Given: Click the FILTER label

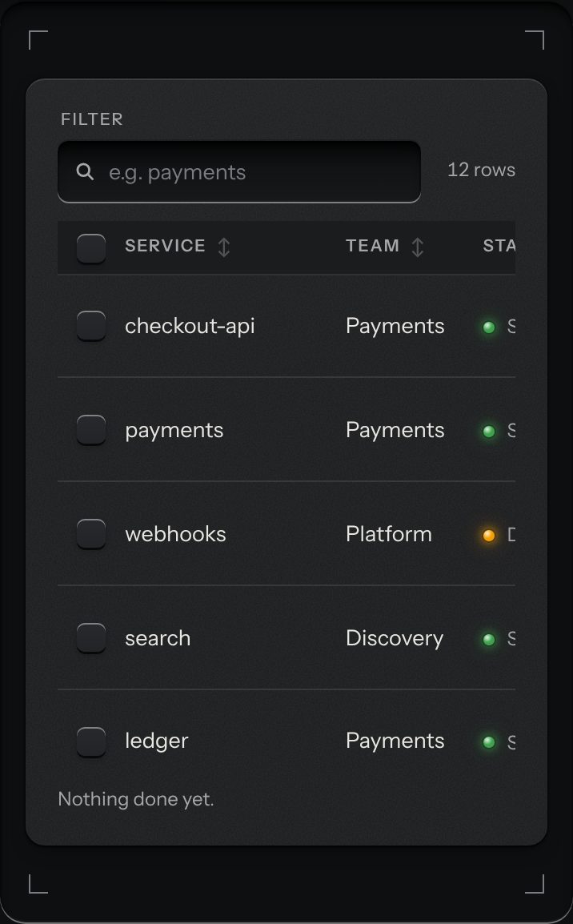Looking at the screenshot, I should click(92, 119).
